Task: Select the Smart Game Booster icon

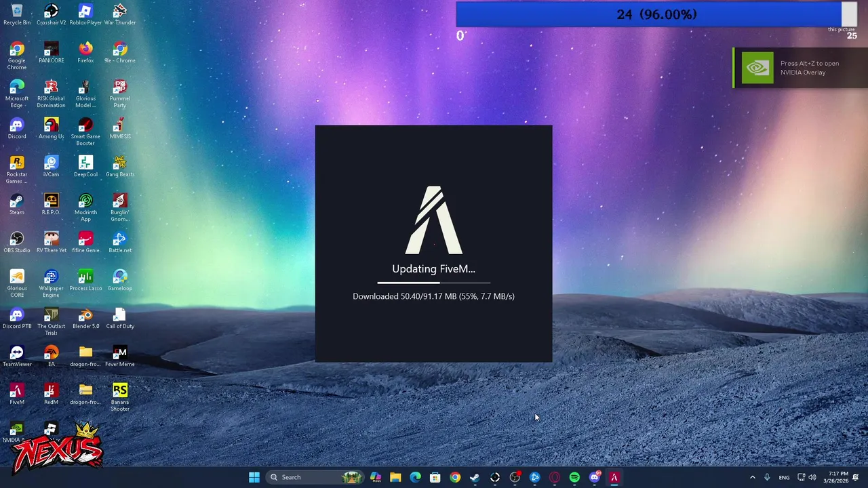Action: point(85,131)
